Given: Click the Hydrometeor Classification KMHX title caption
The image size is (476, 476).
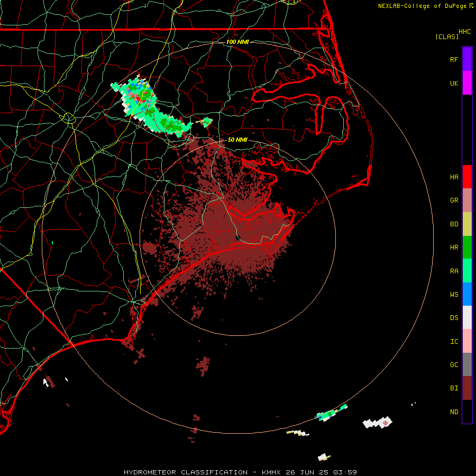Looking at the screenshot, I should pyautogui.click(x=240, y=472).
